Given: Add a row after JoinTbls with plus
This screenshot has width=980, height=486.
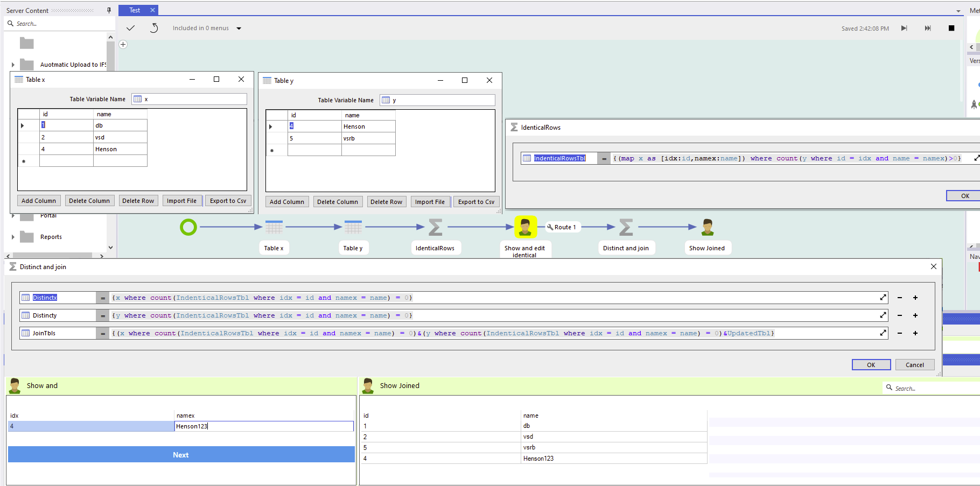Looking at the screenshot, I should coord(915,333).
